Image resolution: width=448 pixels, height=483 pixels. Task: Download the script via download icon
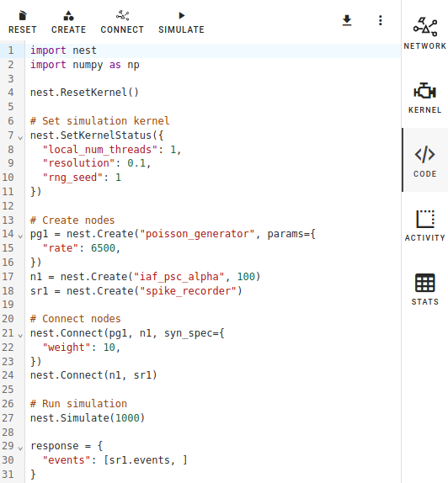click(347, 20)
